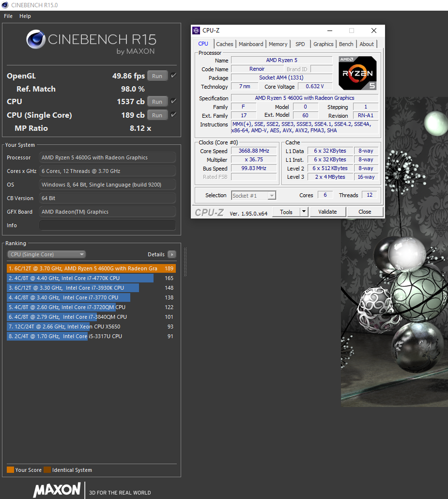Click the Code Name value Renoir
This screenshot has height=499, width=448.
(257, 69)
